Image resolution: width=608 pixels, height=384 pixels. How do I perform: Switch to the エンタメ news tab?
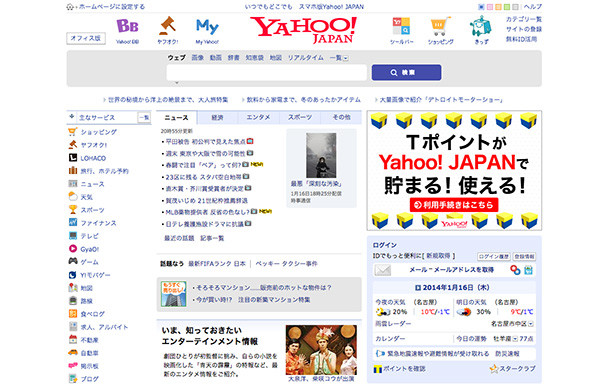[258, 118]
